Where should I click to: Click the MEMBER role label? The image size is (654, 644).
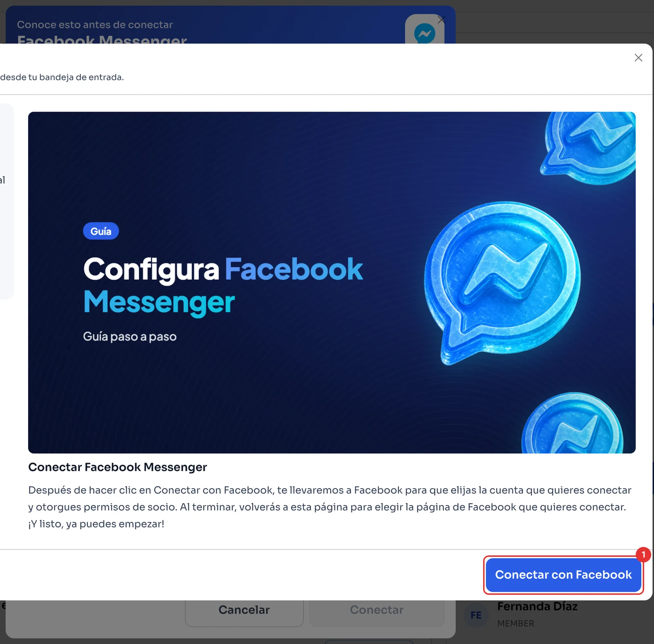pyautogui.click(x=515, y=624)
